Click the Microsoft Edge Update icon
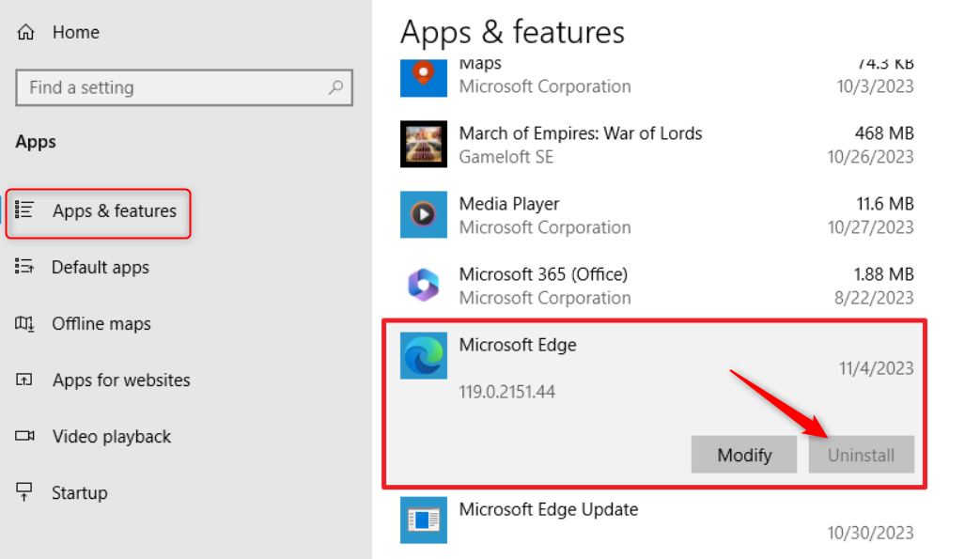The width and height of the screenshot is (980, 559). click(424, 520)
